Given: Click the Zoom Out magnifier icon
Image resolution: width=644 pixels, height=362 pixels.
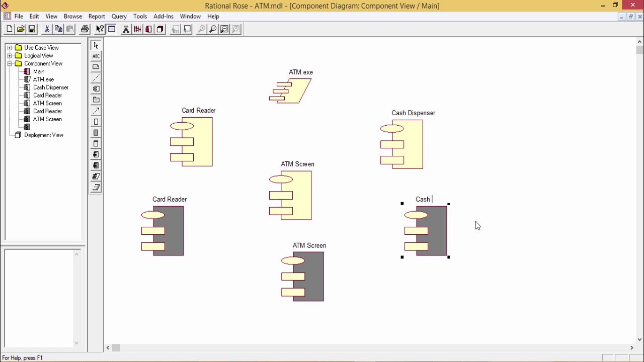Looking at the screenshot, I should coord(213,29).
